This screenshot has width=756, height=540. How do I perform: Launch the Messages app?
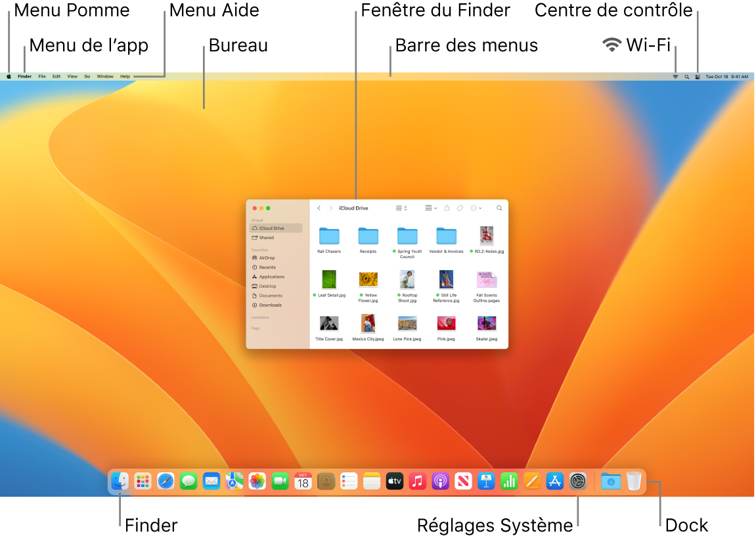point(189,481)
